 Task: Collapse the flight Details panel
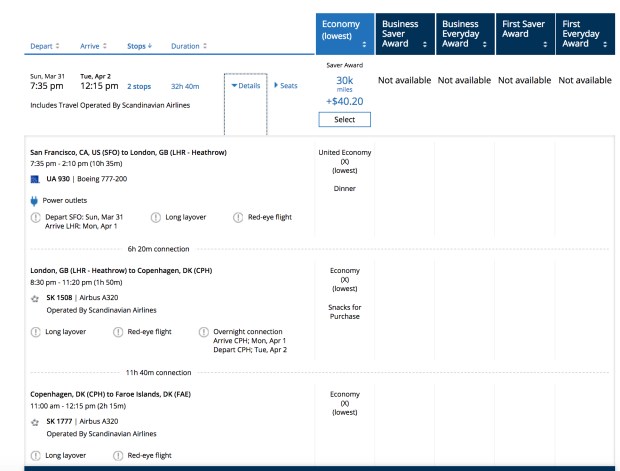(245, 86)
